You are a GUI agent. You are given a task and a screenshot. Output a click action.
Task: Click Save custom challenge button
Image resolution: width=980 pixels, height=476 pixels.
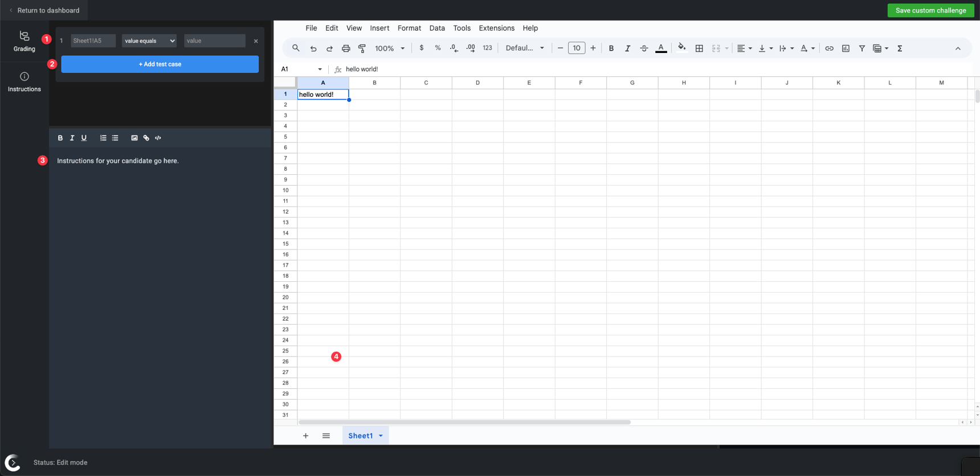click(x=930, y=10)
